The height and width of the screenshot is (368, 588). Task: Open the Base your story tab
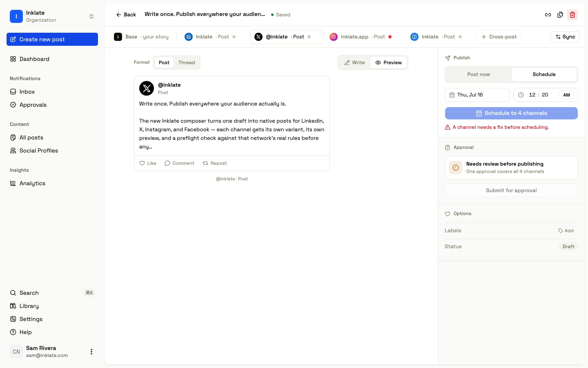[x=141, y=37]
